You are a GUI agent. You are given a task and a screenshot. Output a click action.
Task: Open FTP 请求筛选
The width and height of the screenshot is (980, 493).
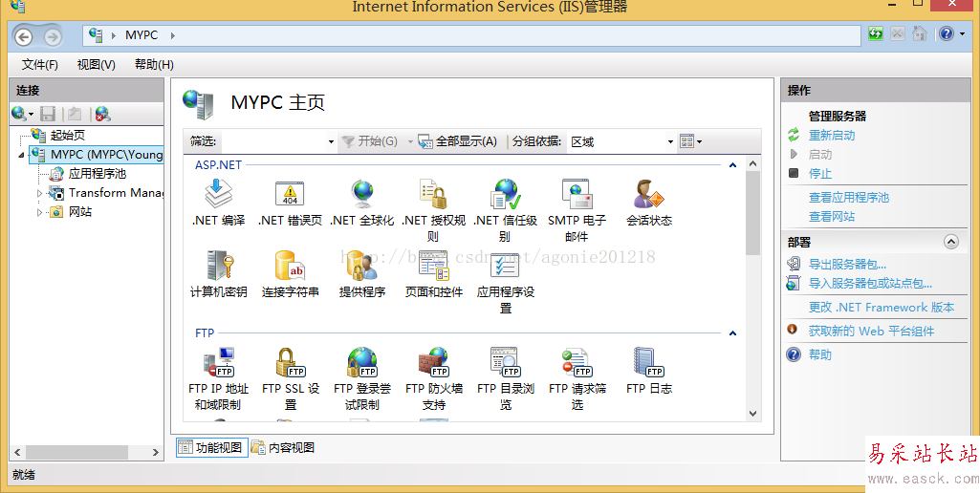coord(577,378)
